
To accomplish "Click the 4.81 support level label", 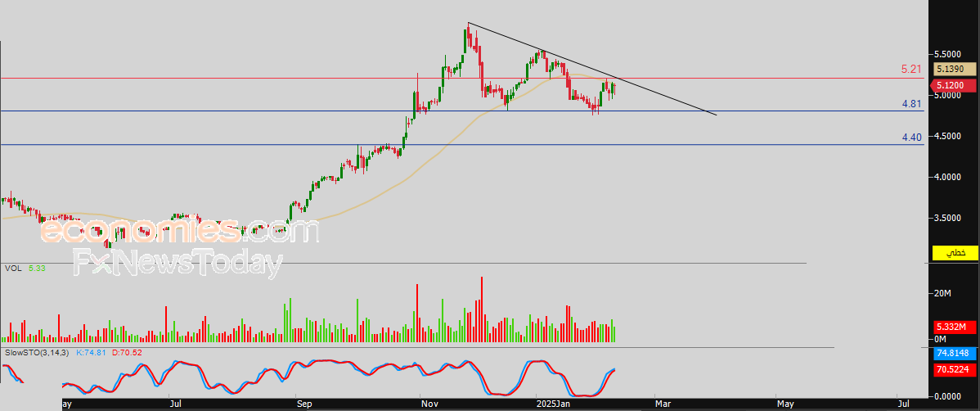I will tap(912, 104).
